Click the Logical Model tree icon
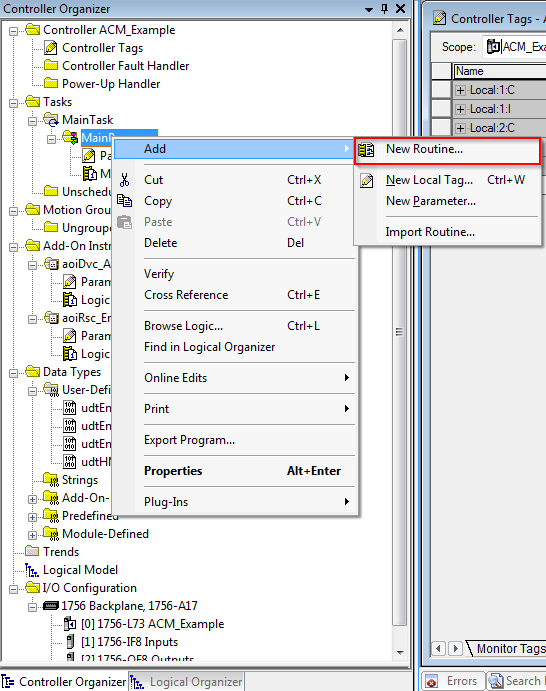The width and height of the screenshot is (546, 691). click(32, 570)
